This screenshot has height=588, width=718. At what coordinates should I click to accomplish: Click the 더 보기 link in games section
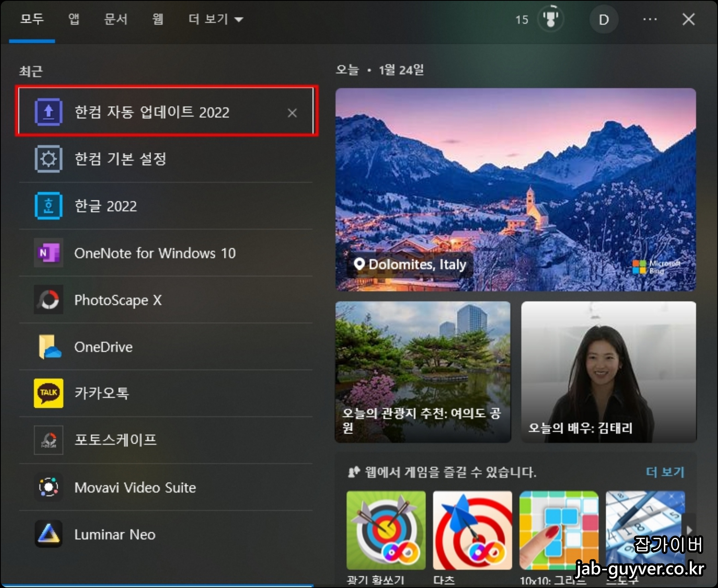tap(665, 472)
